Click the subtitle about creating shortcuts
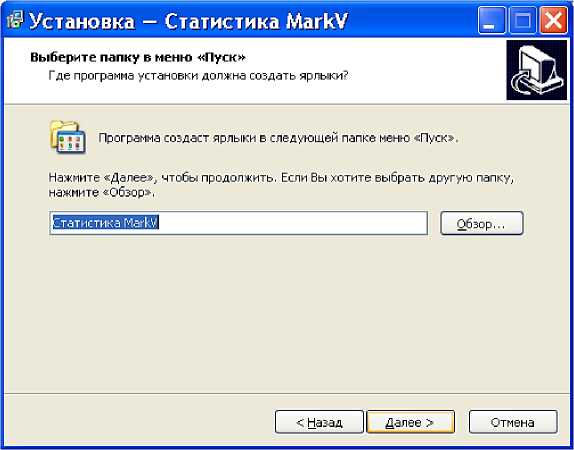574x450 pixels. pyautogui.click(x=198, y=76)
